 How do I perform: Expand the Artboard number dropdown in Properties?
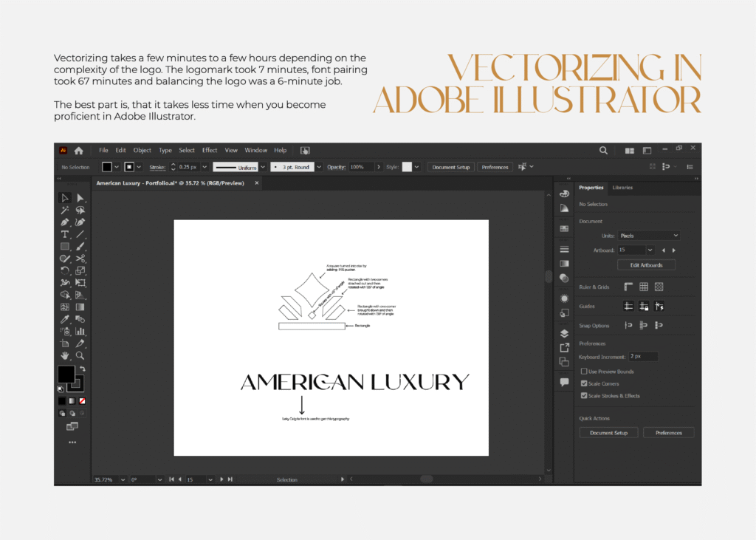coord(650,250)
